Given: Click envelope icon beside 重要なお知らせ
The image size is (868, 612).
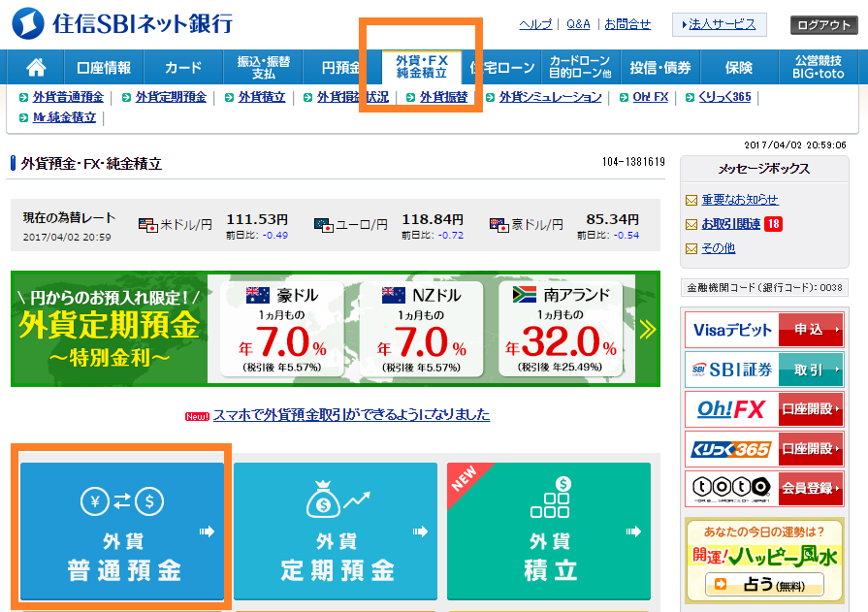Looking at the screenshot, I should (691, 200).
